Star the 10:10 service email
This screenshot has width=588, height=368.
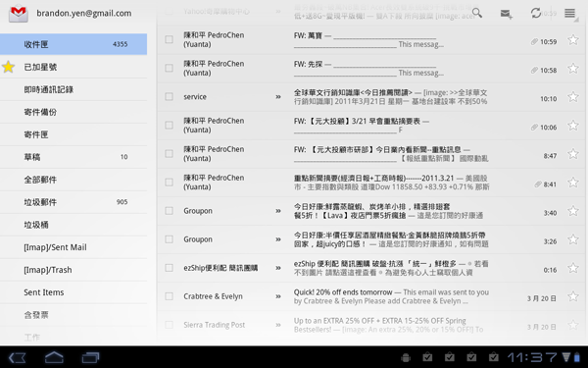573,96
